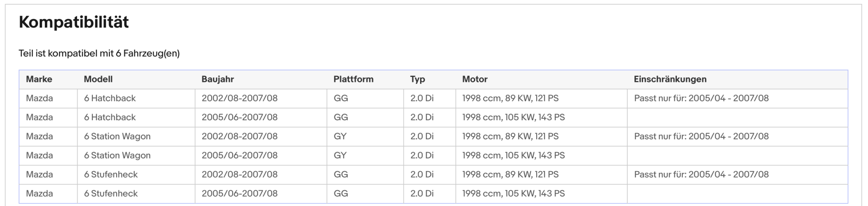Click the Motor column header
This screenshot has height=206, width=868.
[x=475, y=79]
